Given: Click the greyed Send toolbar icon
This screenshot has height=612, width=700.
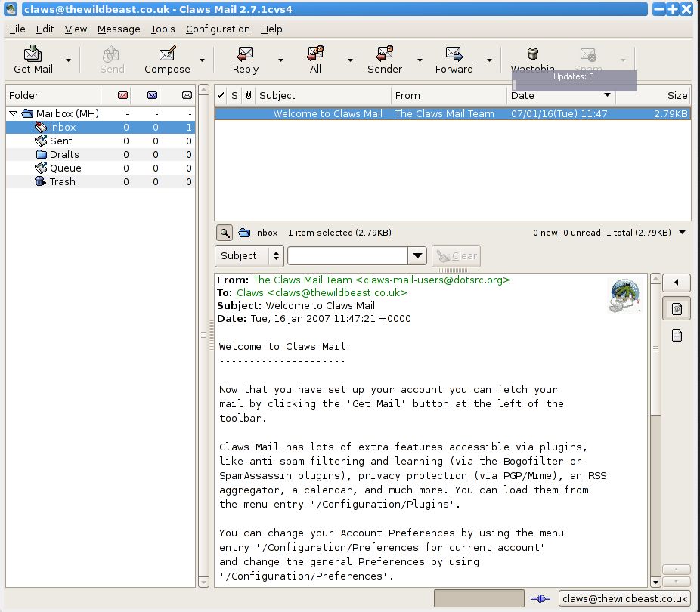Looking at the screenshot, I should (111, 60).
